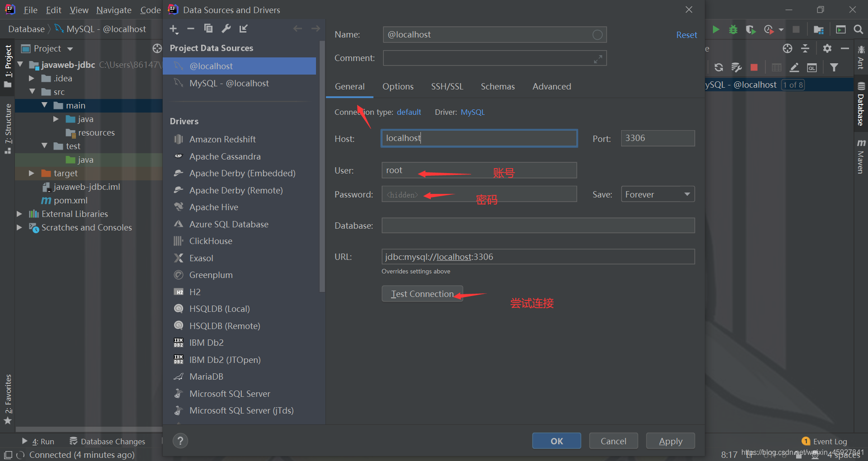
Task: Click the color circle in Name field
Action: (597, 35)
